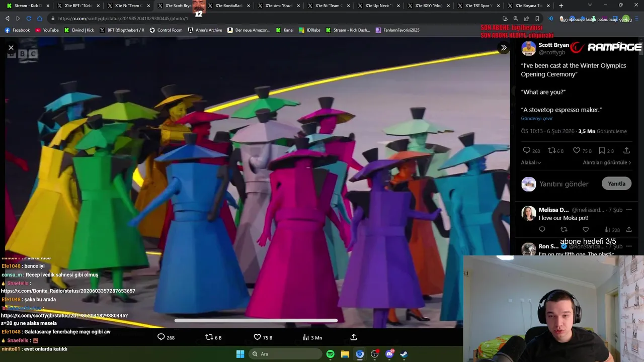Open Kanal bookmark
Screen dimensions: 644x362
coord(284,30)
